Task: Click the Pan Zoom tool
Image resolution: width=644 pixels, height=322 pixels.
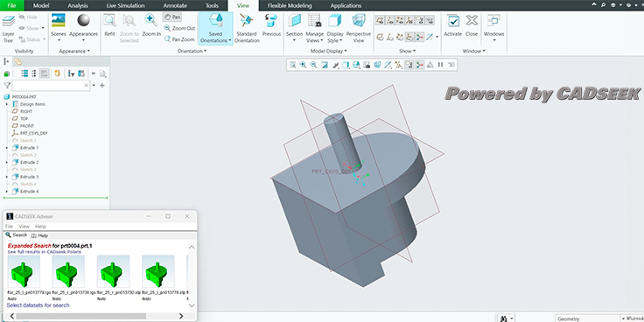Action: 179,39
